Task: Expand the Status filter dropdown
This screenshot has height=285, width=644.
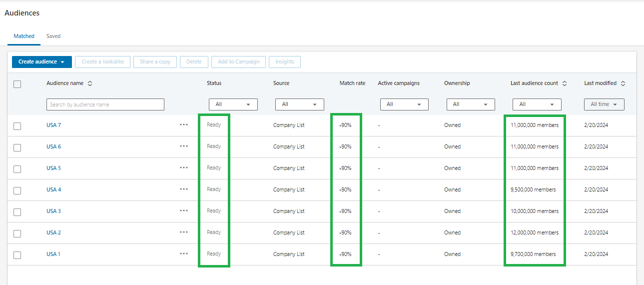Action: (233, 104)
